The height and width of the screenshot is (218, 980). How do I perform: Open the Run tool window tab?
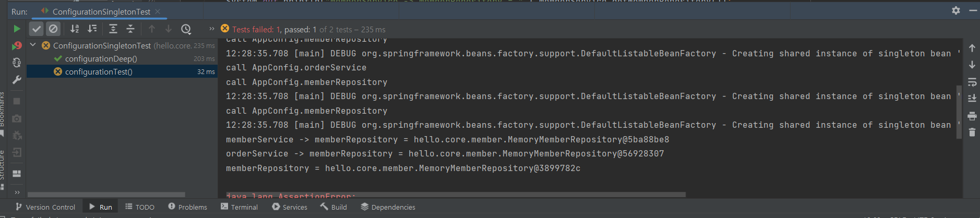click(x=101, y=207)
